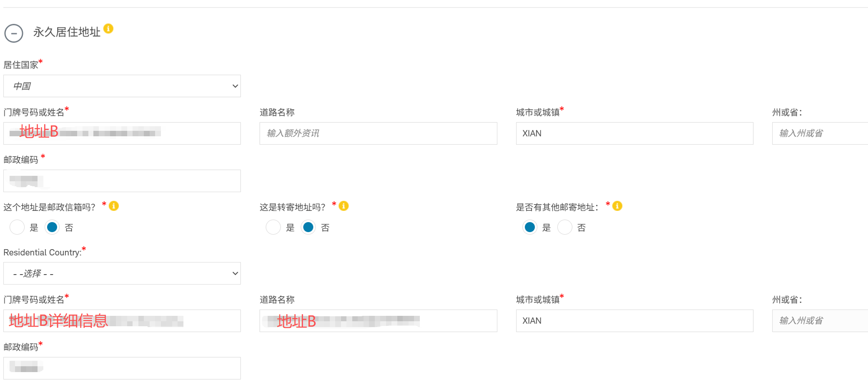Open the 居住国家 dropdown showing 中国
Screen dimensions: 868x390
(x=122, y=86)
